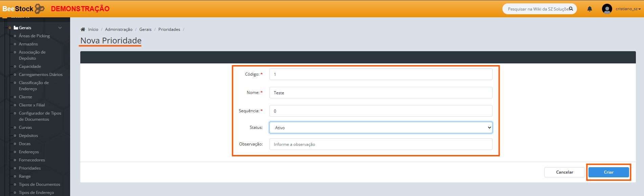Open the cristiano_sz user menu

(x=628, y=9)
